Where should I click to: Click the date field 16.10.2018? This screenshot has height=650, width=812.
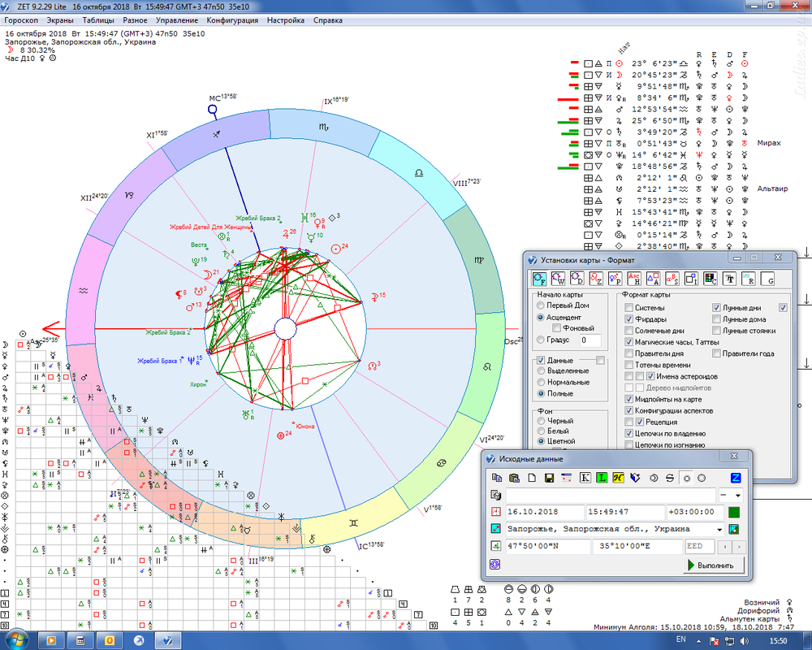(545, 512)
